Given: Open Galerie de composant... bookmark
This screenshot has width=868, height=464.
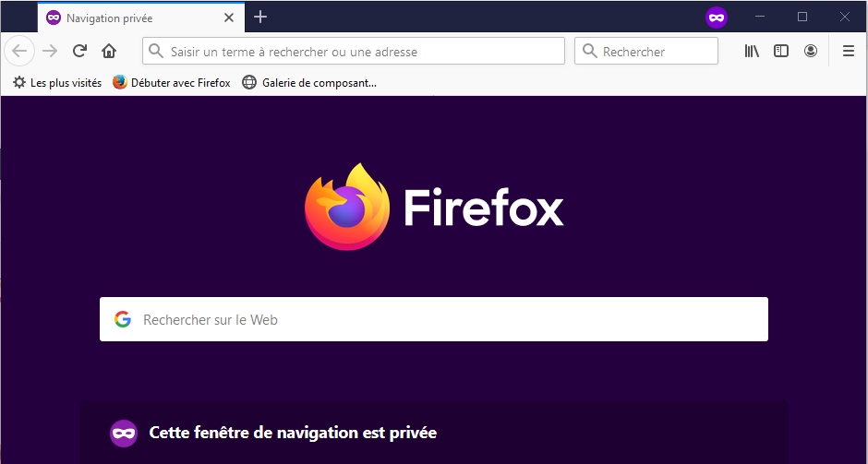Looking at the screenshot, I should point(310,83).
